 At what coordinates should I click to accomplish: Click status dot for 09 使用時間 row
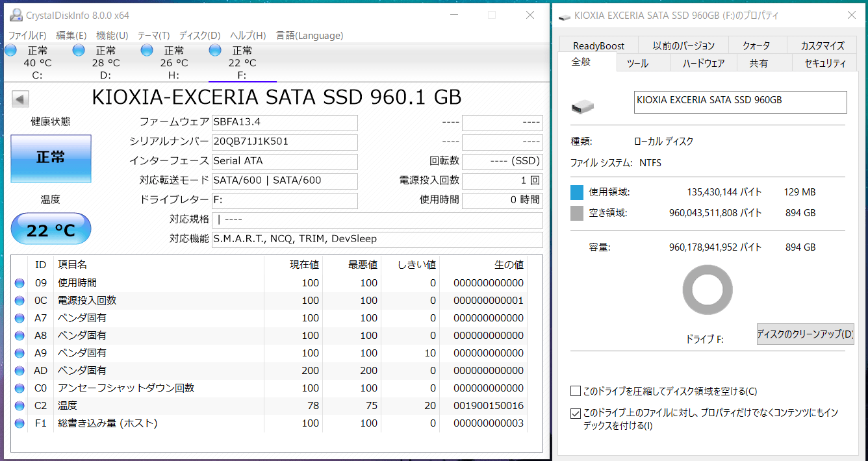(x=19, y=283)
